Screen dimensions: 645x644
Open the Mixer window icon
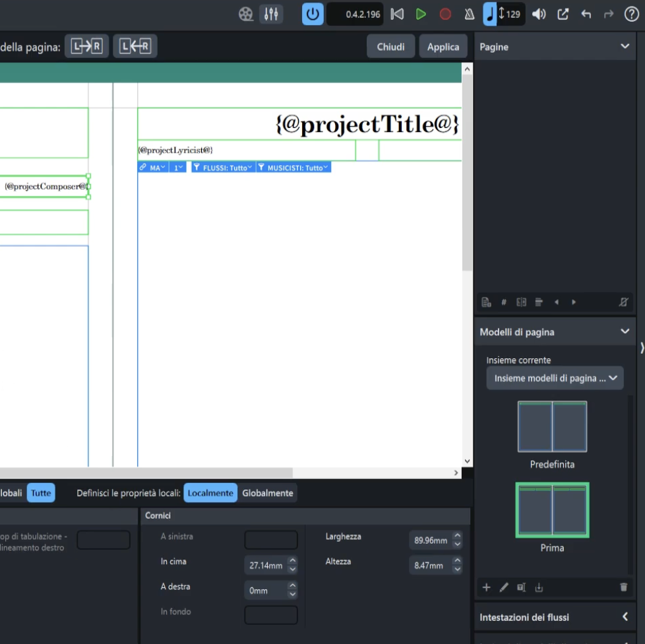tap(270, 14)
